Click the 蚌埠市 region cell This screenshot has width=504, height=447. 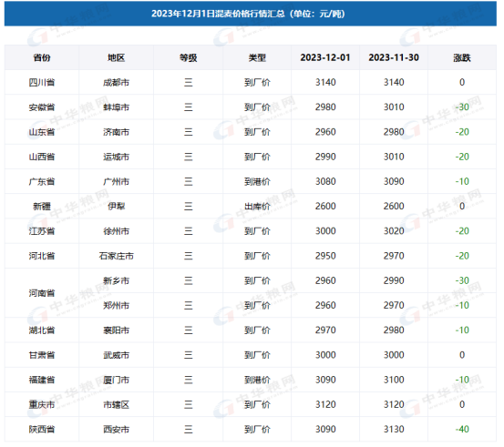(x=116, y=107)
